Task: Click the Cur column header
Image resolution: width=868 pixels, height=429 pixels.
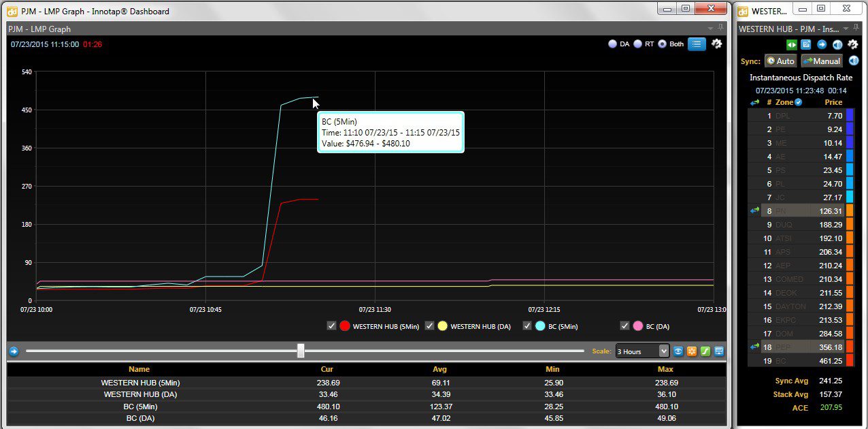Action: pos(327,369)
